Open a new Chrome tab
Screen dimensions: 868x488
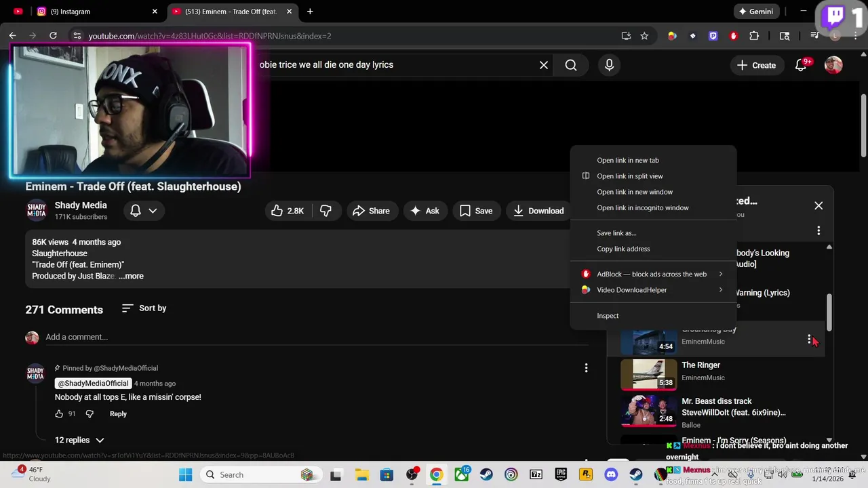tap(310, 12)
